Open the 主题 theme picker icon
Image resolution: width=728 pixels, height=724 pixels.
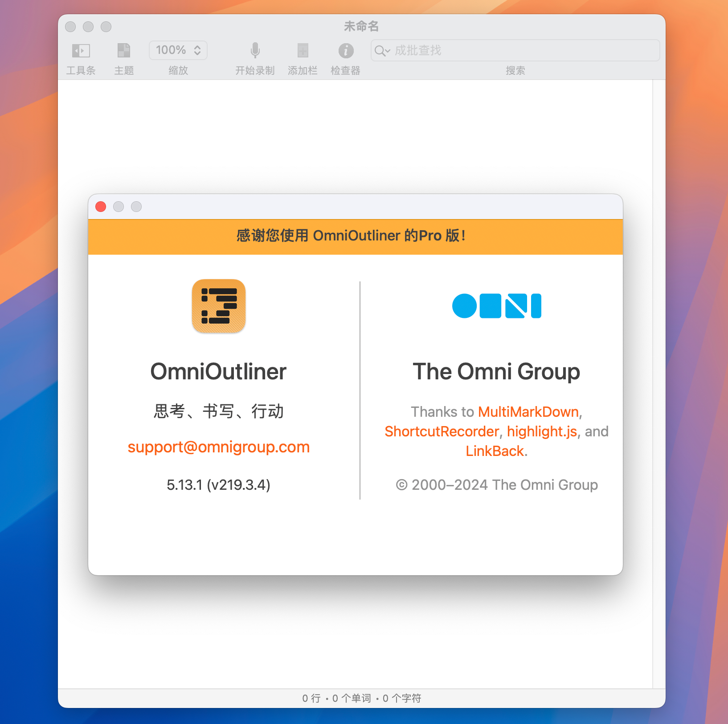point(124,51)
